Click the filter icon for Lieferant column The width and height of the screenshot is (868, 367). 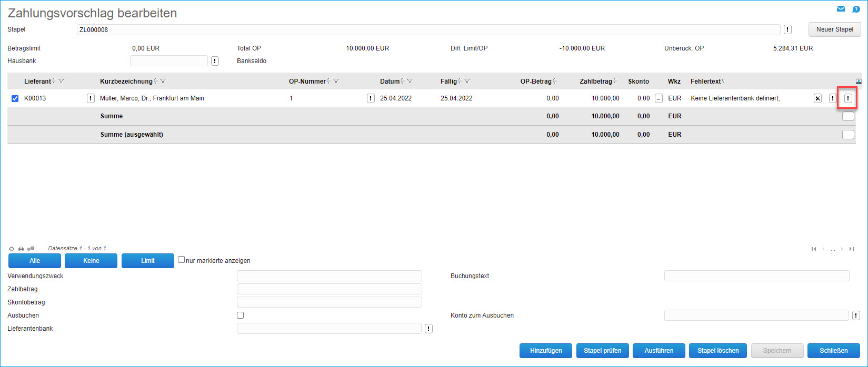62,81
